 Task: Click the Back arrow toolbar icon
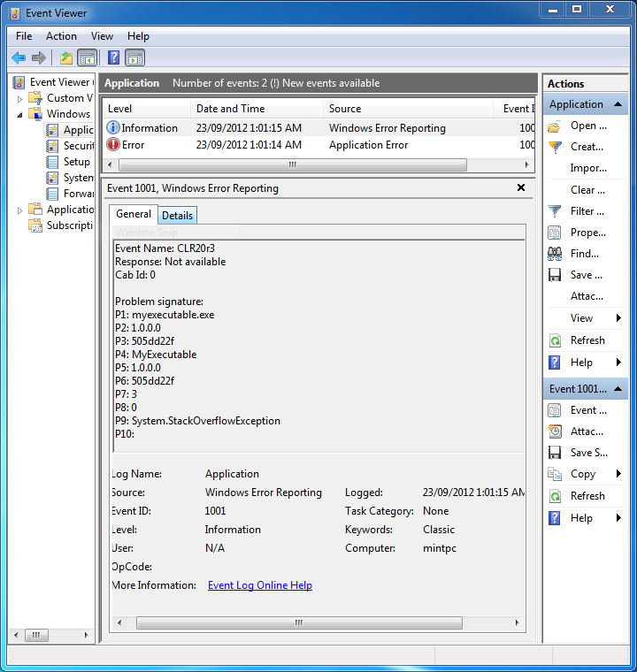point(19,58)
